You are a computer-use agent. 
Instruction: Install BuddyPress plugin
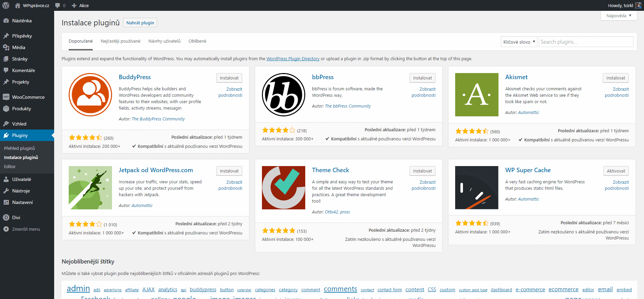229,78
